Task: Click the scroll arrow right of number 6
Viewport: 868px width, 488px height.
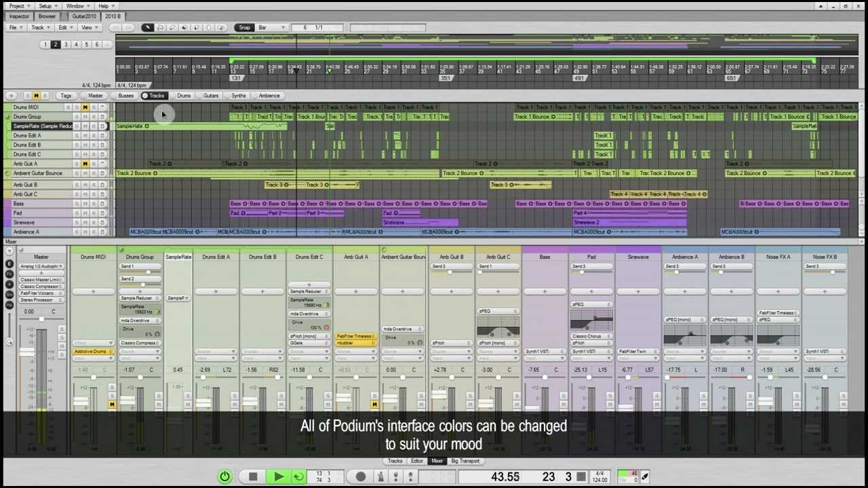Action: pos(106,45)
